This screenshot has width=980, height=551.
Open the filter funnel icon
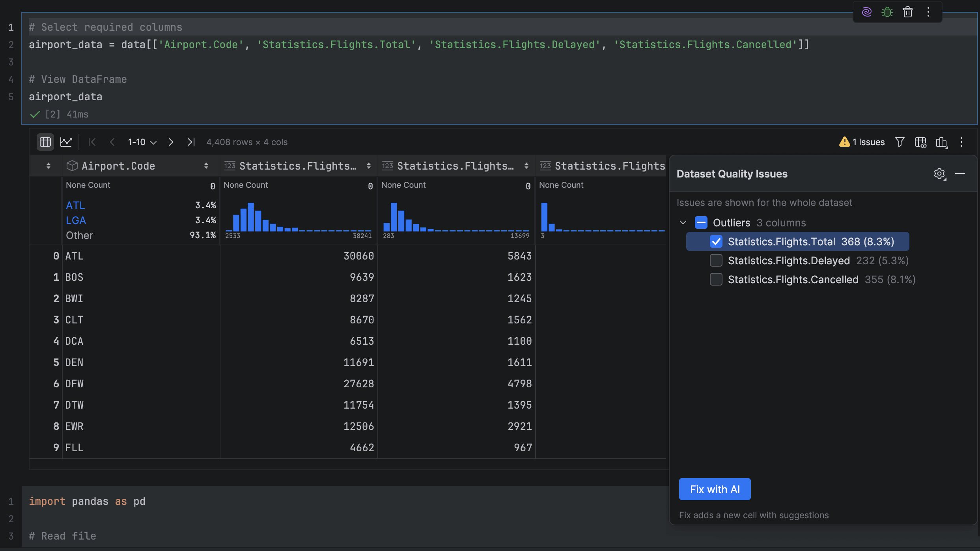click(x=900, y=142)
